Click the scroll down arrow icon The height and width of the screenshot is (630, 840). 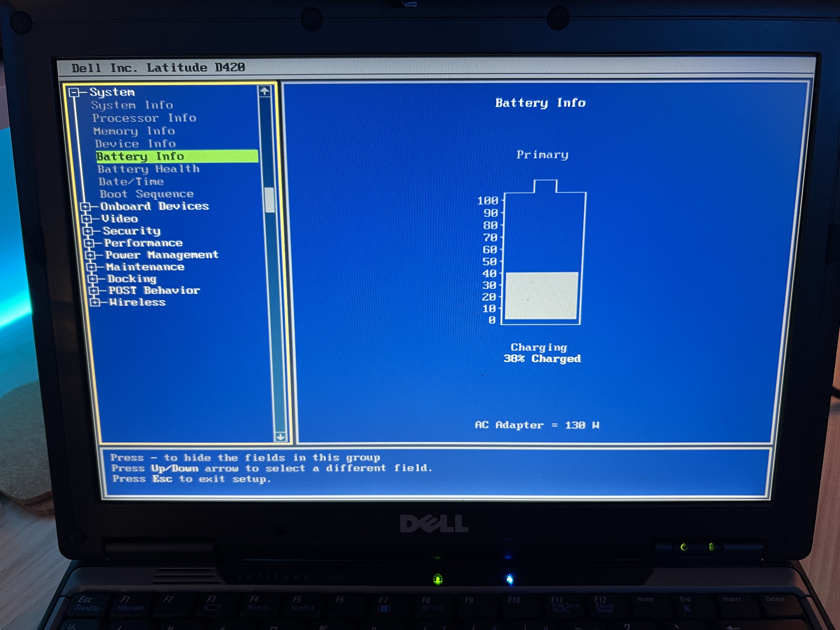280,437
